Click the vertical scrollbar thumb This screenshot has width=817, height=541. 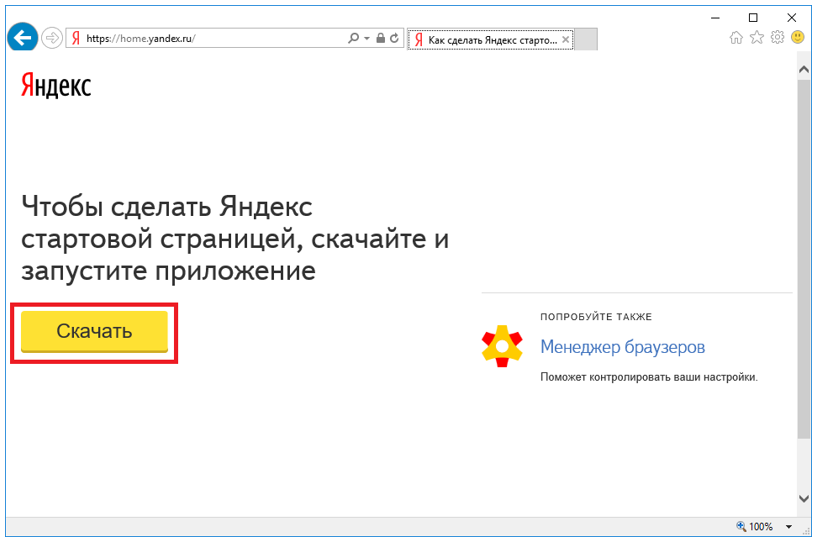coord(804,259)
